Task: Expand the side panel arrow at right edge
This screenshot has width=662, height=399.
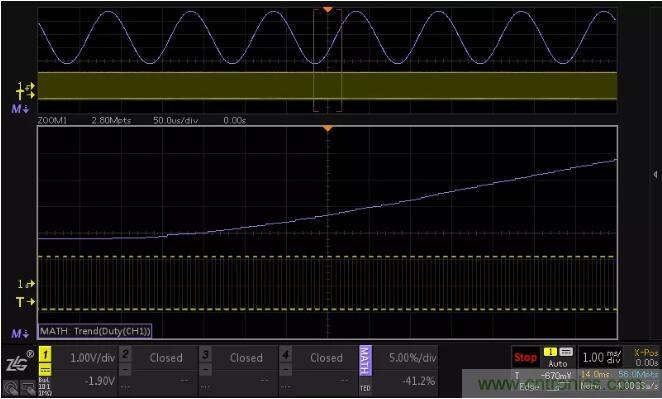Action: tap(655, 174)
